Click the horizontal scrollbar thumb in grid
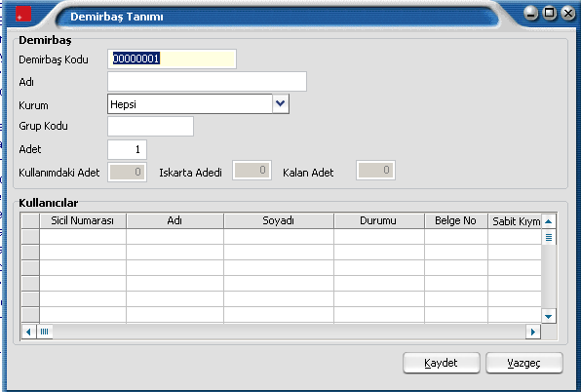Viewport: 581px width, 392px height. 45,332
